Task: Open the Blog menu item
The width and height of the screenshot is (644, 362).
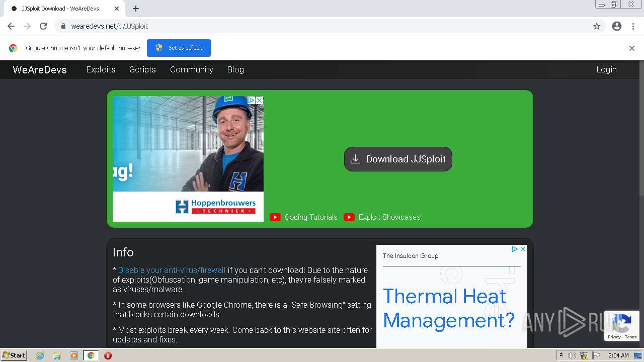Action: pos(235,69)
